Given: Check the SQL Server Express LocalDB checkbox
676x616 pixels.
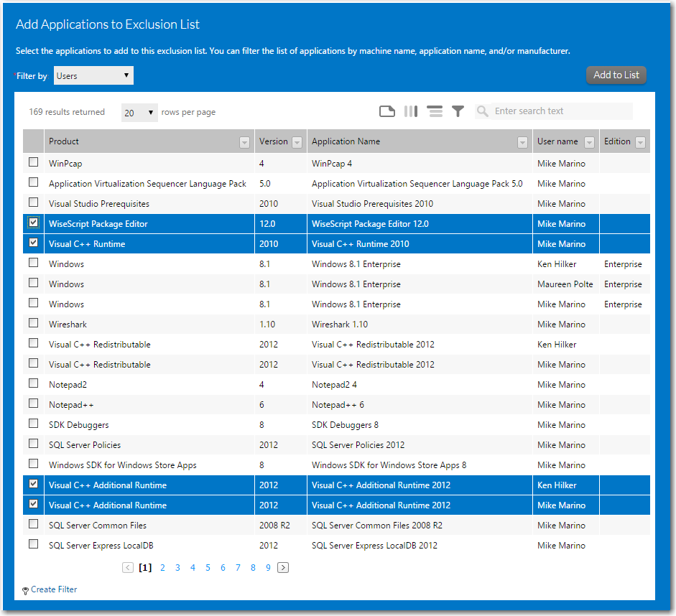Looking at the screenshot, I should (x=33, y=544).
